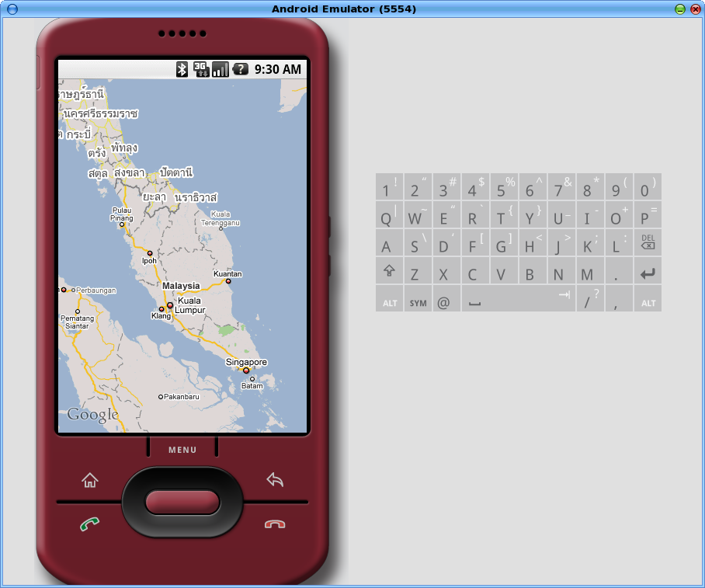Toggle the right ALT key

(648, 302)
